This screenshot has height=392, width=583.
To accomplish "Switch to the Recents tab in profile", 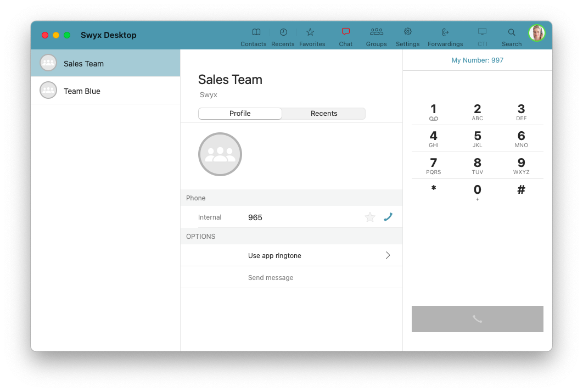I will coord(324,114).
